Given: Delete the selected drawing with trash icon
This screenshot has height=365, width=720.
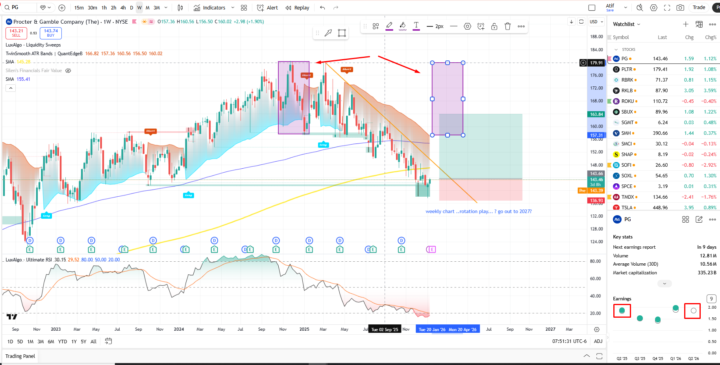Looking at the screenshot, I should tap(507, 27).
